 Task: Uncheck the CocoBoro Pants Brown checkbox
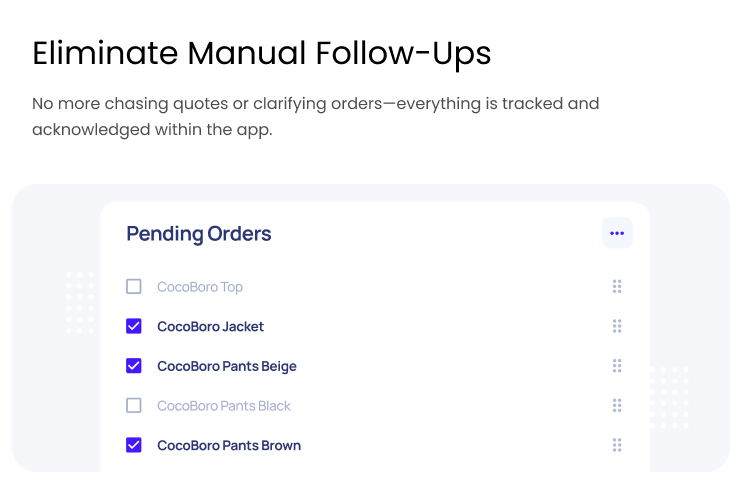[134, 445]
